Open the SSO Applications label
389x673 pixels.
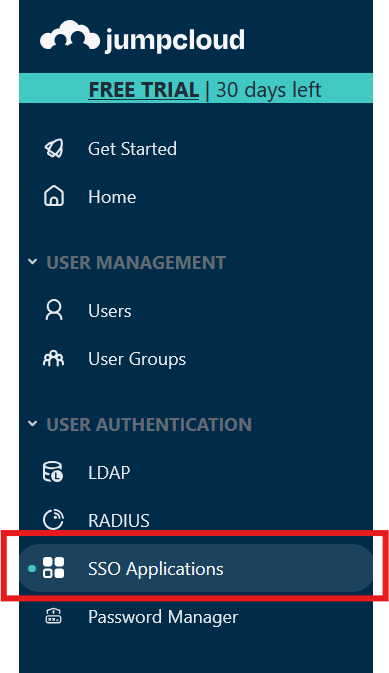click(155, 569)
